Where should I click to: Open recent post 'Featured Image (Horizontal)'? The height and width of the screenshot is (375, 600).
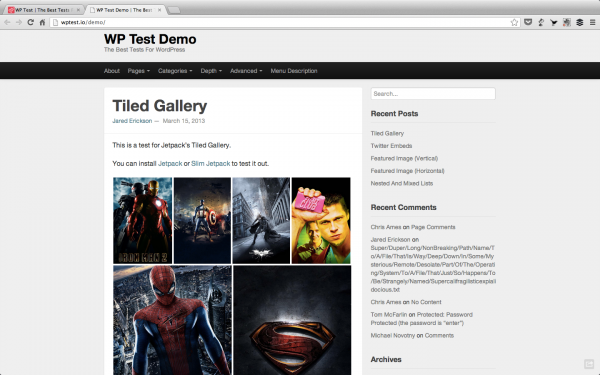coord(408,171)
